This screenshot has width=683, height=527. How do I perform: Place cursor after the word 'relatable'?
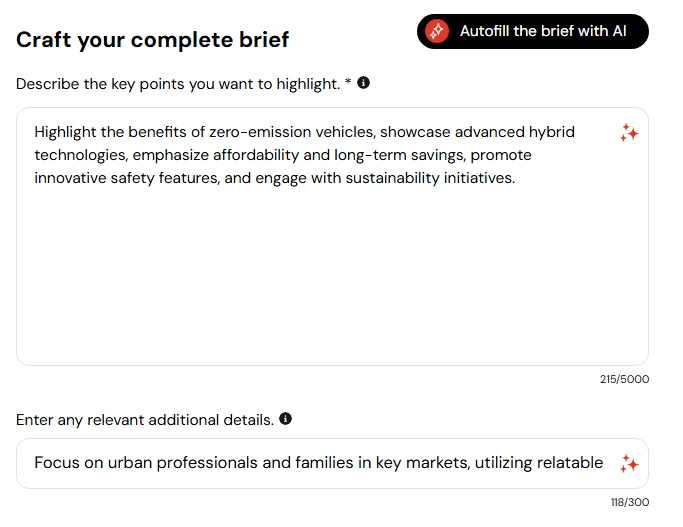click(x=603, y=463)
